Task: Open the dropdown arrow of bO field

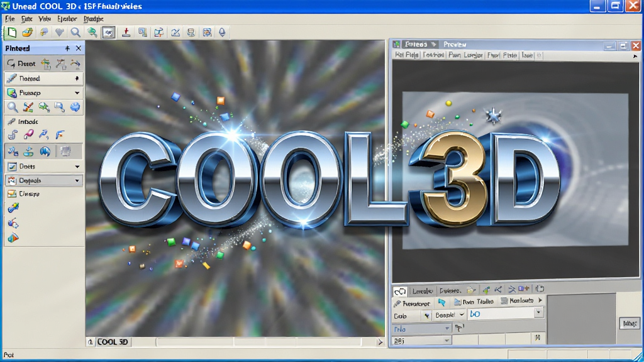Action: [x=538, y=313]
